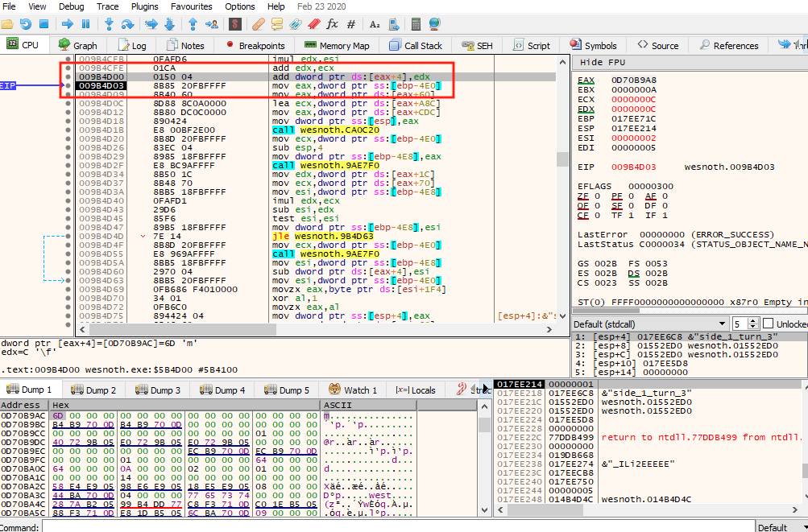Open the Watch 1 tab
Image resolution: width=808 pixels, height=532 pixels.
coord(353,390)
